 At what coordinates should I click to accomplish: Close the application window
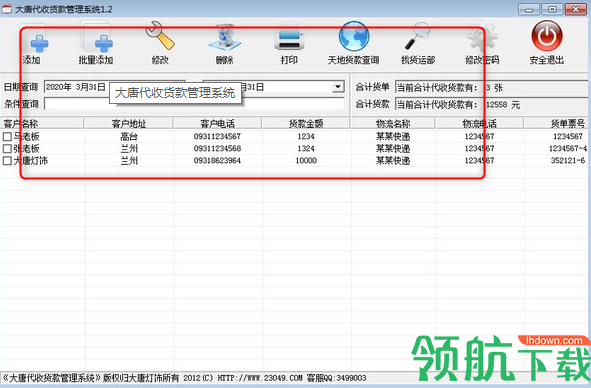576,9
